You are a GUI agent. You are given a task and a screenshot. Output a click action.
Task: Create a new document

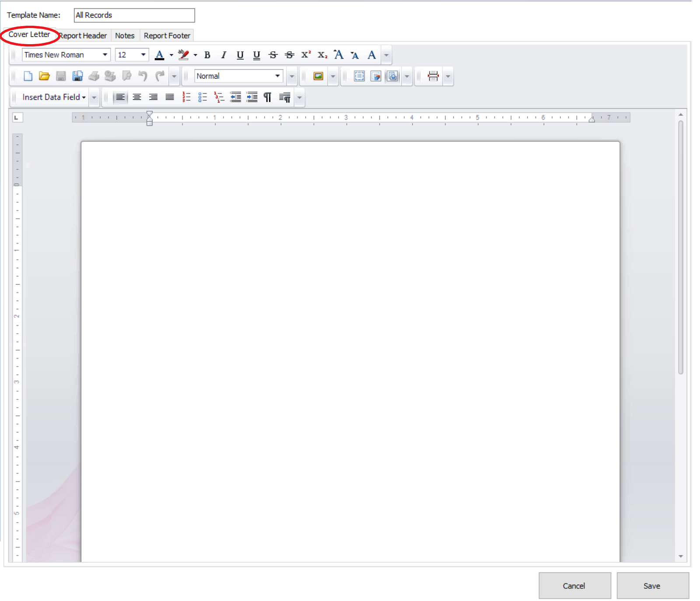28,76
